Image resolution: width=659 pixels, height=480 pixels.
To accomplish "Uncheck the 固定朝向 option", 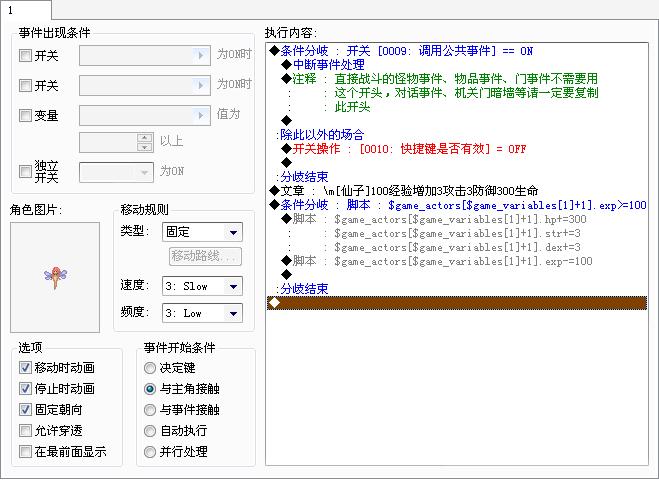I will pos(25,409).
